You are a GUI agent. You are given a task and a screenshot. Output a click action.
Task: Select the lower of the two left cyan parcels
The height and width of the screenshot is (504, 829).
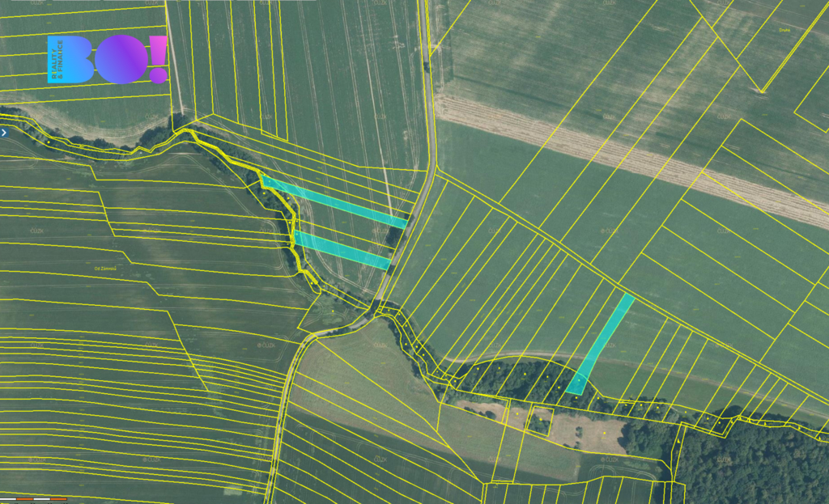click(x=342, y=248)
